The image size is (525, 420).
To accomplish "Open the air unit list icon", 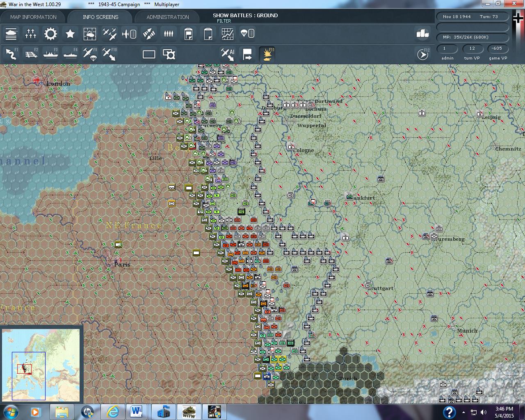I will point(129,34).
